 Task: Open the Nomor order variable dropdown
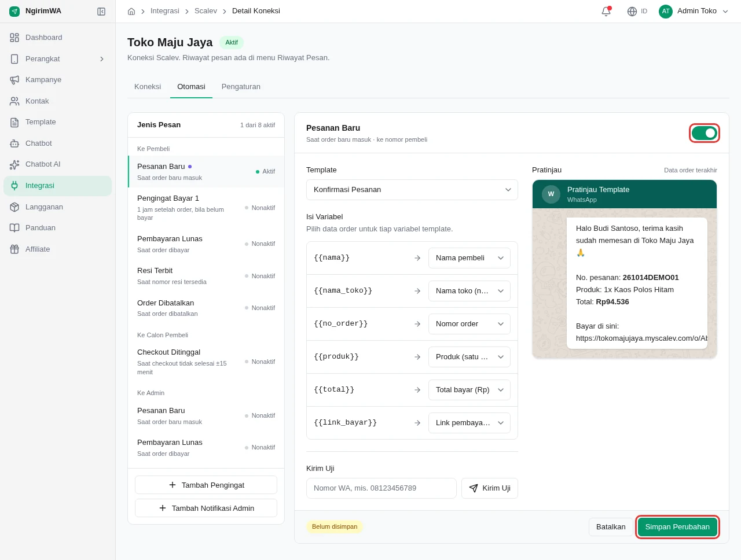[x=469, y=324]
